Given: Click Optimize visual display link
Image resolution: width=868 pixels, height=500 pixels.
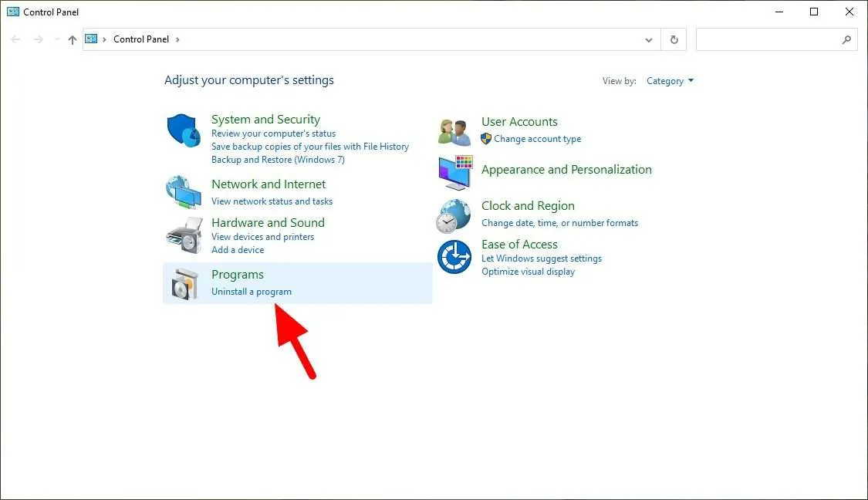Looking at the screenshot, I should [x=528, y=272].
